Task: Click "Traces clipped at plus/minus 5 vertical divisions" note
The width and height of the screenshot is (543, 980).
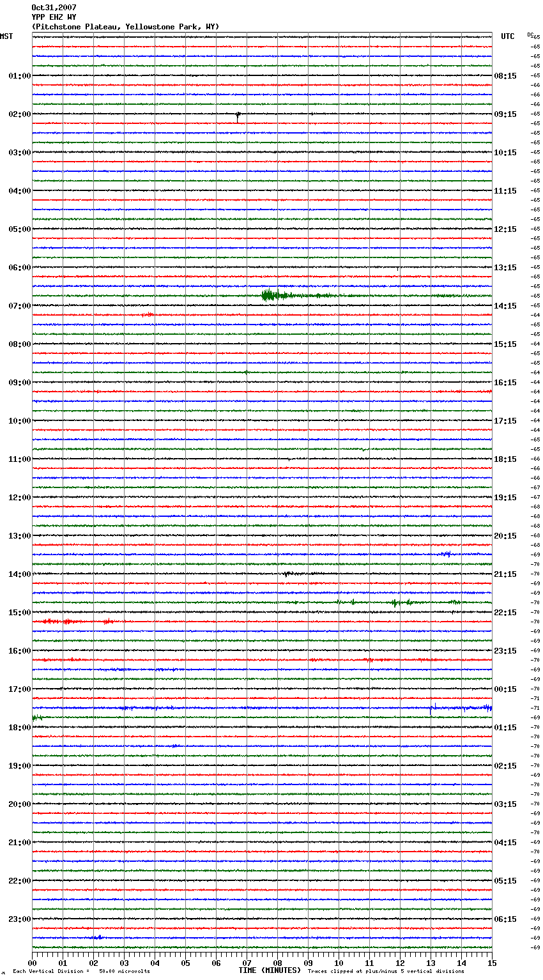Action: [386, 971]
